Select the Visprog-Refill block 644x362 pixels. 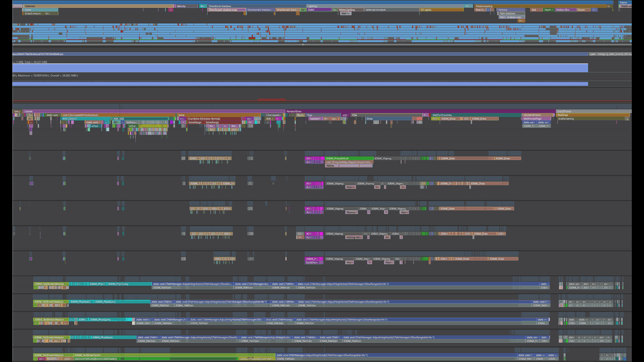pyautogui.click(x=354, y=237)
